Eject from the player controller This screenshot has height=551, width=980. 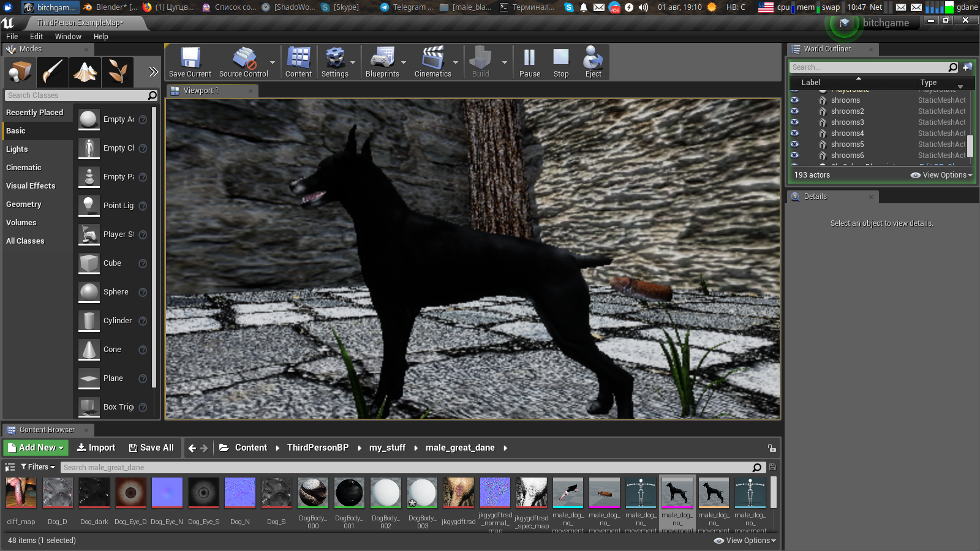(593, 62)
